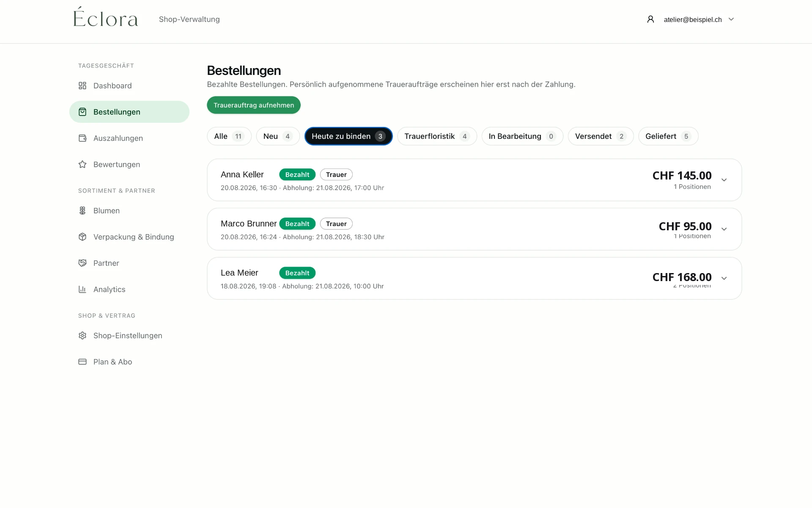Open the Partner page
This screenshot has height=508, width=812.
[129, 263]
